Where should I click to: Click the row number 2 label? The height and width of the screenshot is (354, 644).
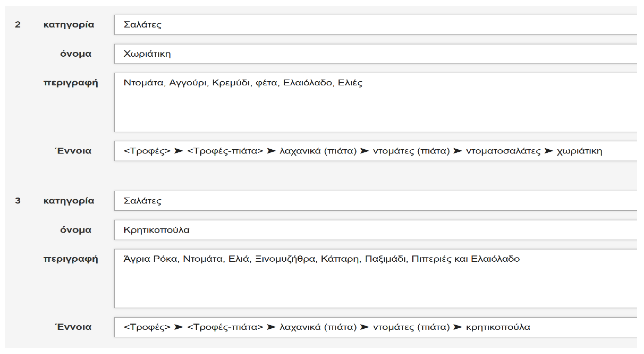point(18,25)
